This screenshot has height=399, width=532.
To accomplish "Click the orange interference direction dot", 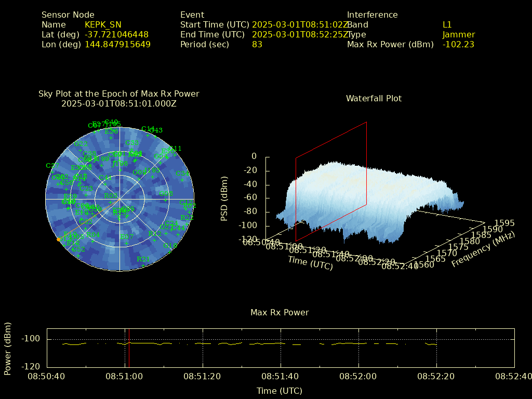I will click(58, 240).
